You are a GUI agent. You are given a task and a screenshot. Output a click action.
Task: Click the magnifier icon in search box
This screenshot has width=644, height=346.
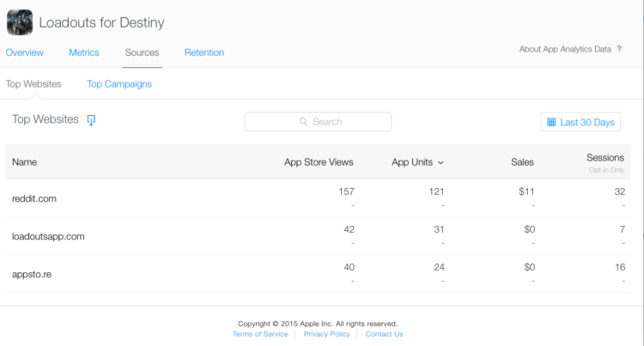[303, 122]
